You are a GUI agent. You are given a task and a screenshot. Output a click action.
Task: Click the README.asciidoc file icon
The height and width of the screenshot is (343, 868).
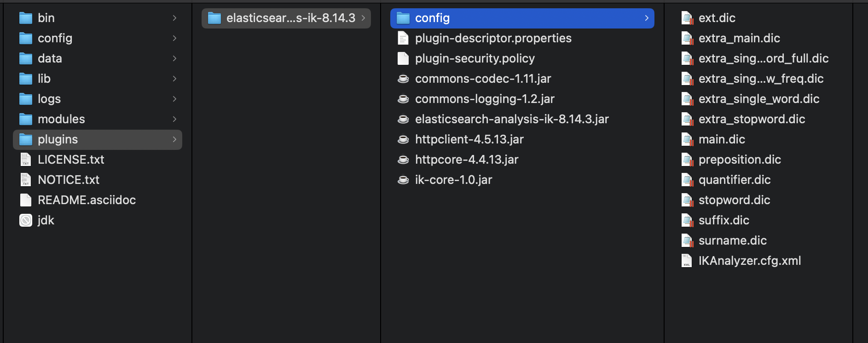(26, 200)
